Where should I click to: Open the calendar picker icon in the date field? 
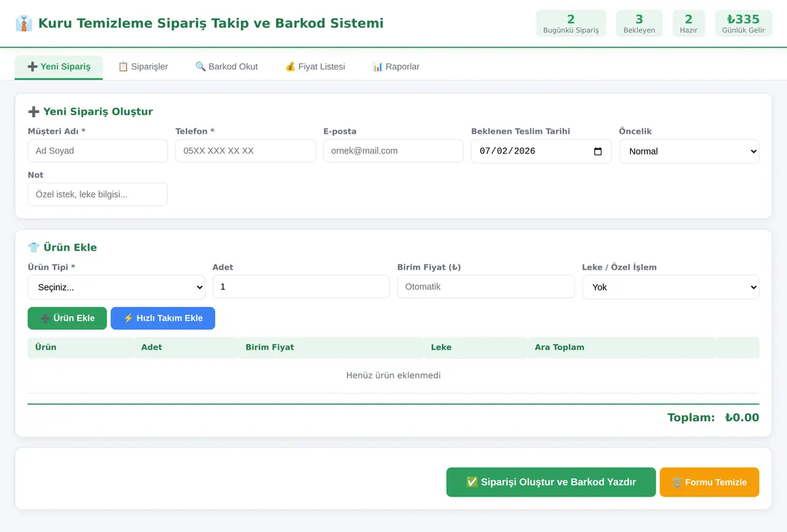(597, 151)
